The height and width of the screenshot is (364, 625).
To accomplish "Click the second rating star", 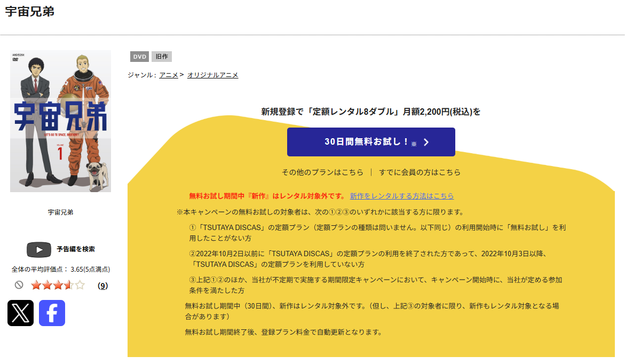I will [47, 285].
